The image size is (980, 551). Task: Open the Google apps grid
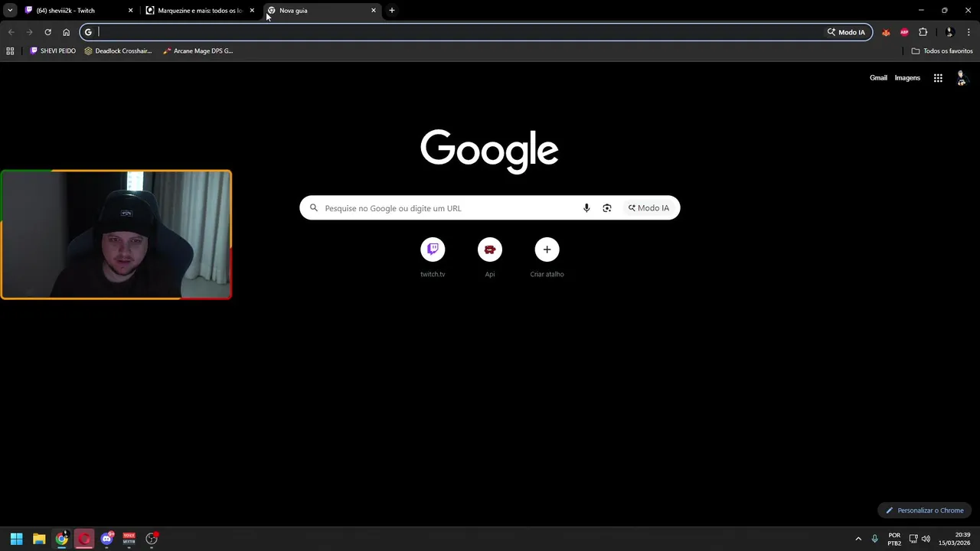[x=938, y=78]
